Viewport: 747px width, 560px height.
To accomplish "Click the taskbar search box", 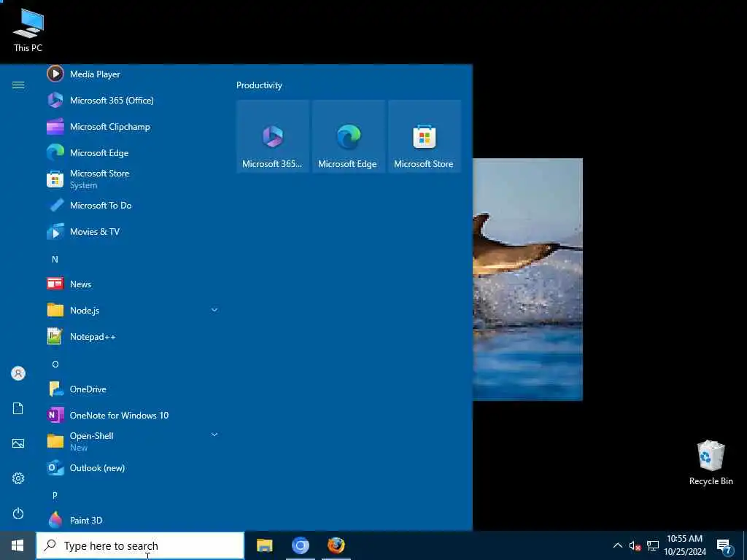I will [x=140, y=545].
